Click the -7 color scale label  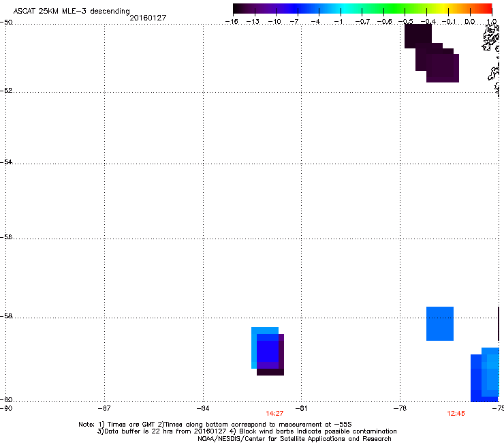[x=294, y=22]
